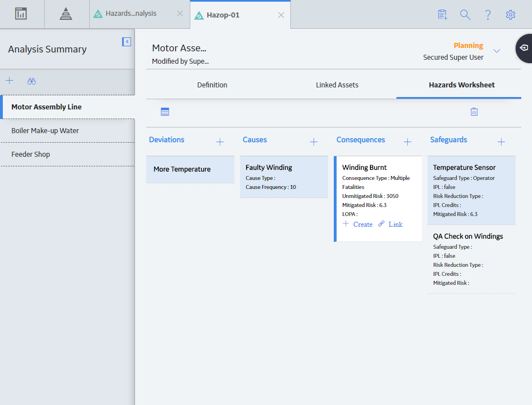Open the dashboard chart icon tab
Viewport: 532px width, 405px height.
click(21, 14)
